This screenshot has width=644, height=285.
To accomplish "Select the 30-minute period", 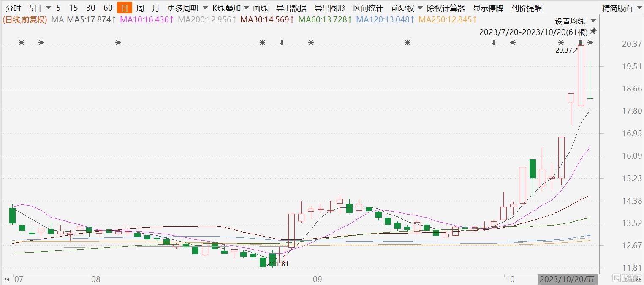I will click(91, 8).
